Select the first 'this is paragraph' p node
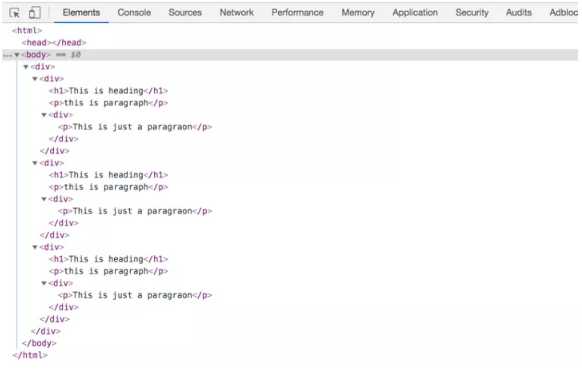The height and width of the screenshot is (374, 582). click(x=108, y=103)
